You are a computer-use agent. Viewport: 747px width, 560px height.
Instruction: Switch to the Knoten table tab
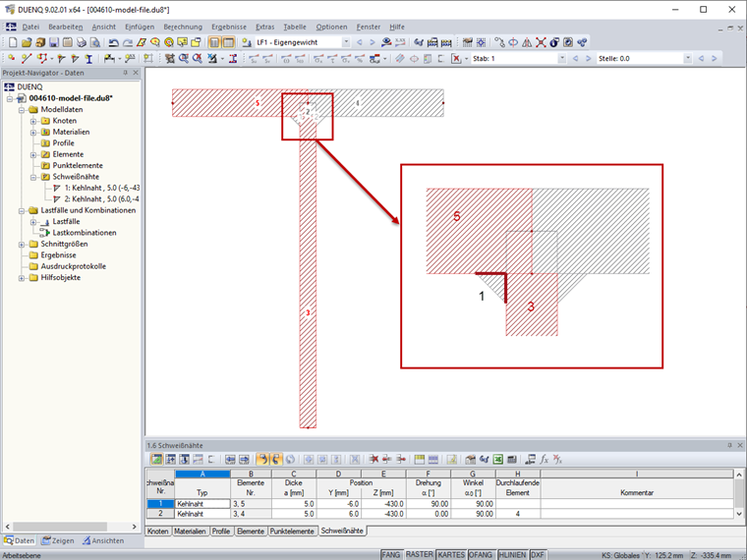157,531
